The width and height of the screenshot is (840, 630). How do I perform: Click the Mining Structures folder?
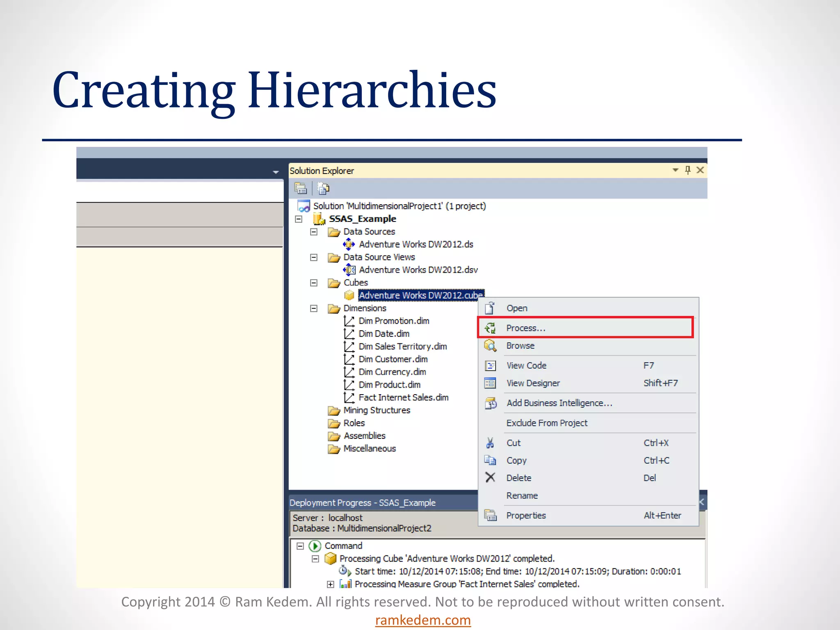376,410
